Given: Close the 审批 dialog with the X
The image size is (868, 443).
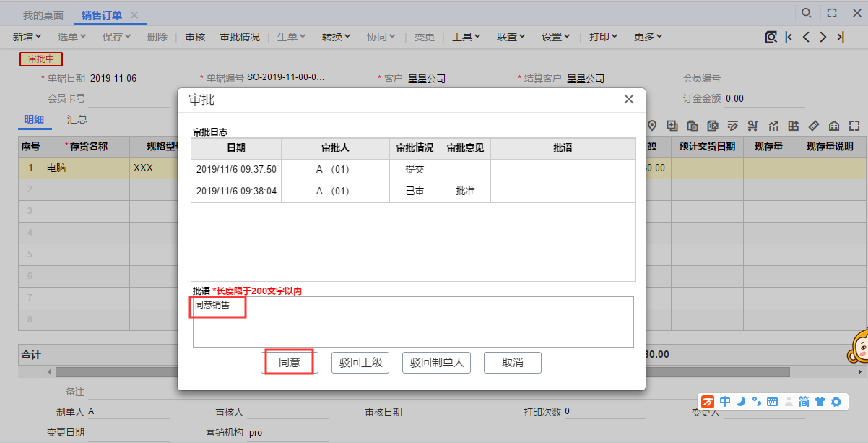Looking at the screenshot, I should coord(629,100).
